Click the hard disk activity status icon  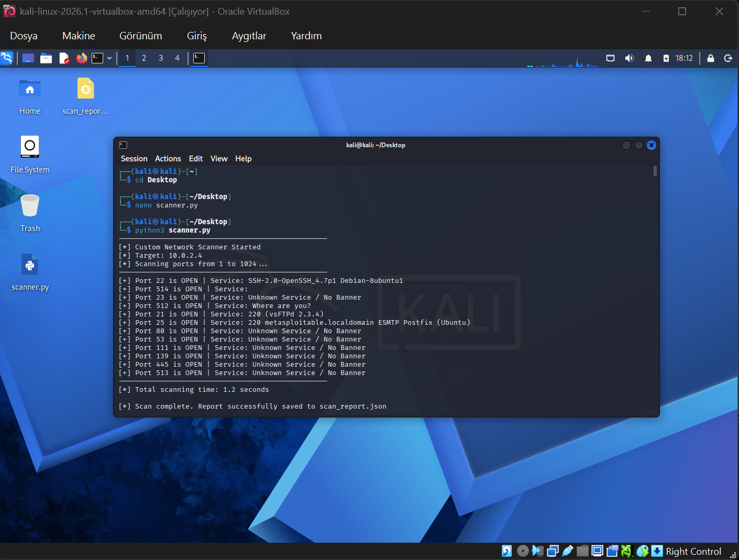coord(507,551)
